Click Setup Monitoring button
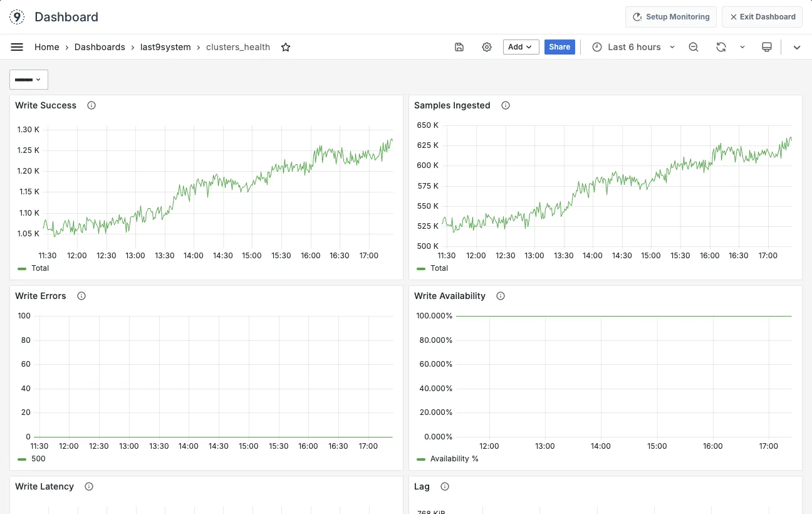This screenshot has width=812, height=514. tap(670, 17)
